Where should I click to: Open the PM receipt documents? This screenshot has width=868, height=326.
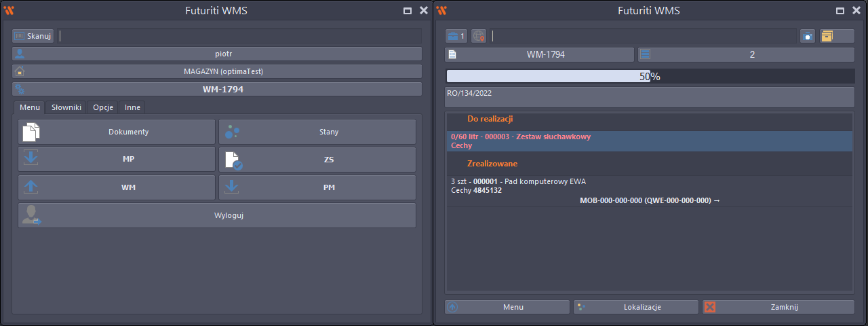pyautogui.click(x=317, y=187)
